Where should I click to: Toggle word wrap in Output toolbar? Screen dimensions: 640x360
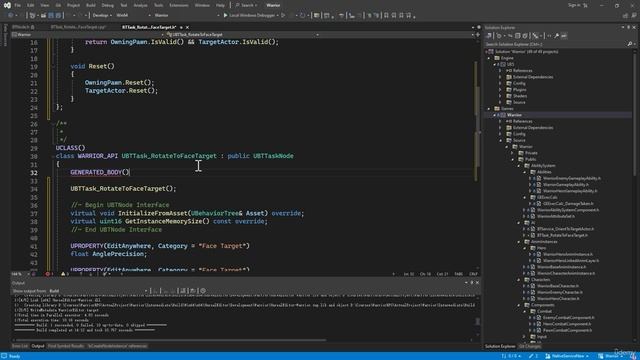pos(193,291)
